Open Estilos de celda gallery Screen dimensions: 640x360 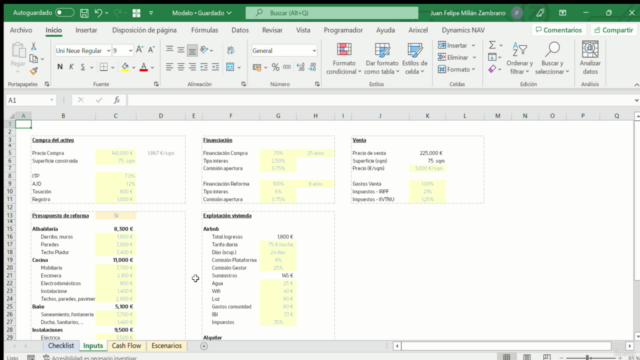415,59
